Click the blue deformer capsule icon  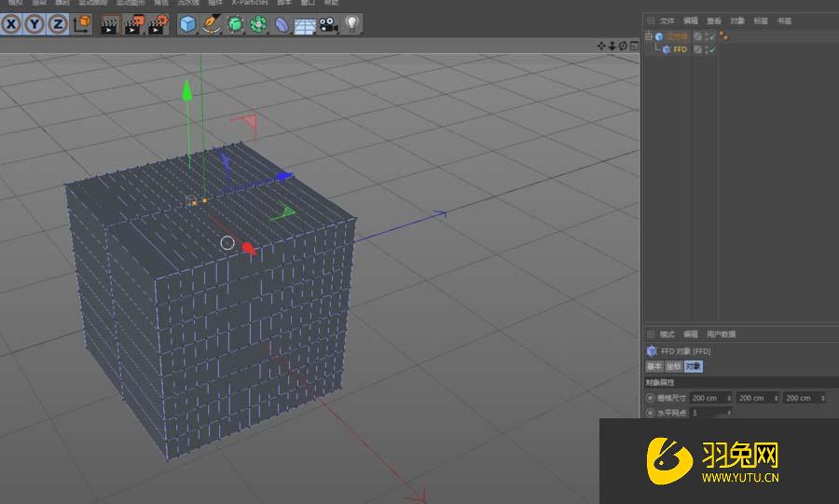pyautogui.click(x=282, y=24)
